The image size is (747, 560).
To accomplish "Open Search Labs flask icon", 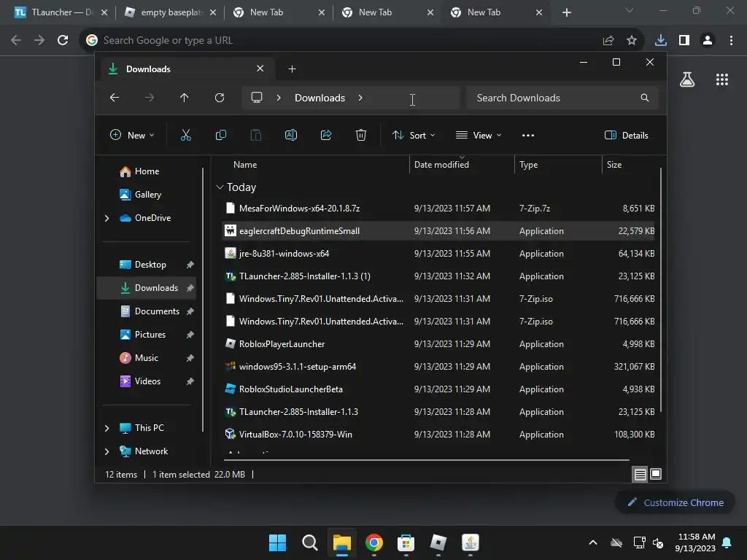I will pos(687,79).
